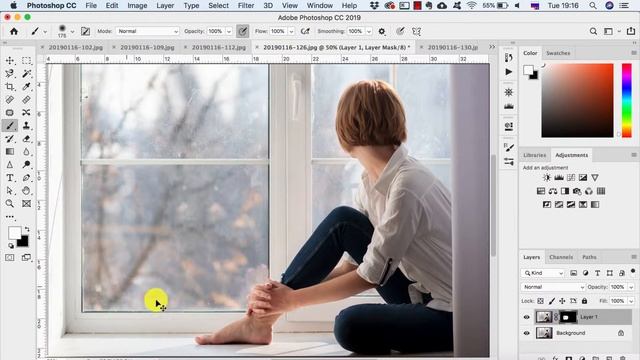Viewport: 640px width, 360px height.
Task: Select the Lasso tool
Action: click(x=10, y=73)
